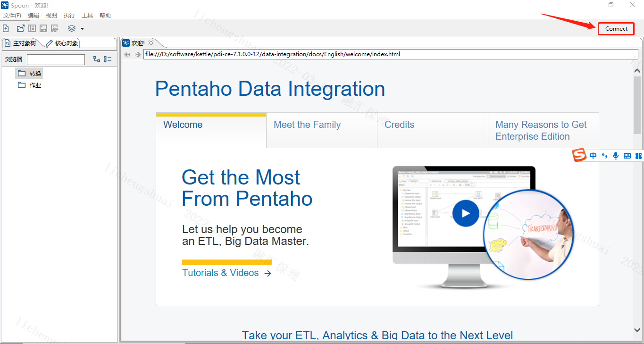This screenshot has height=344, width=644.
Task: Open the 文件(F) menu
Action: [x=12, y=16]
